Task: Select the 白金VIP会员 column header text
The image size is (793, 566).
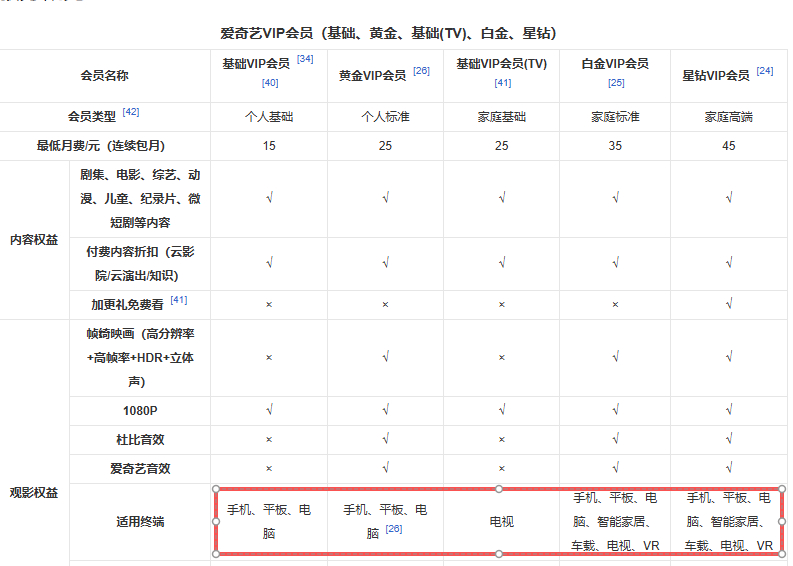Action: 615,64
